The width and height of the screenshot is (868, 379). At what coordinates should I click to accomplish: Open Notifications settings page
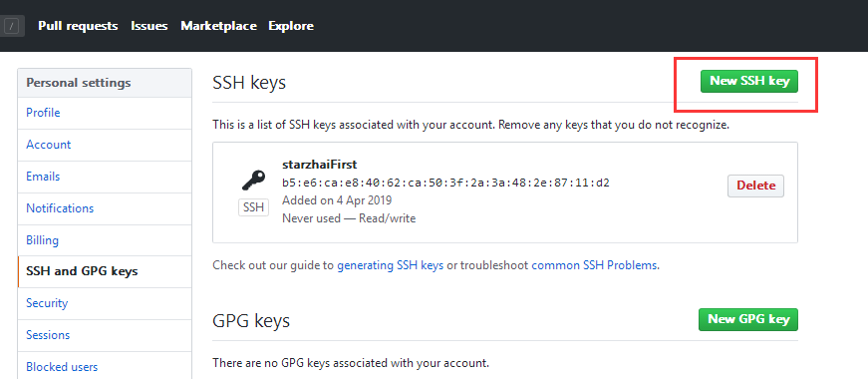pos(105,208)
